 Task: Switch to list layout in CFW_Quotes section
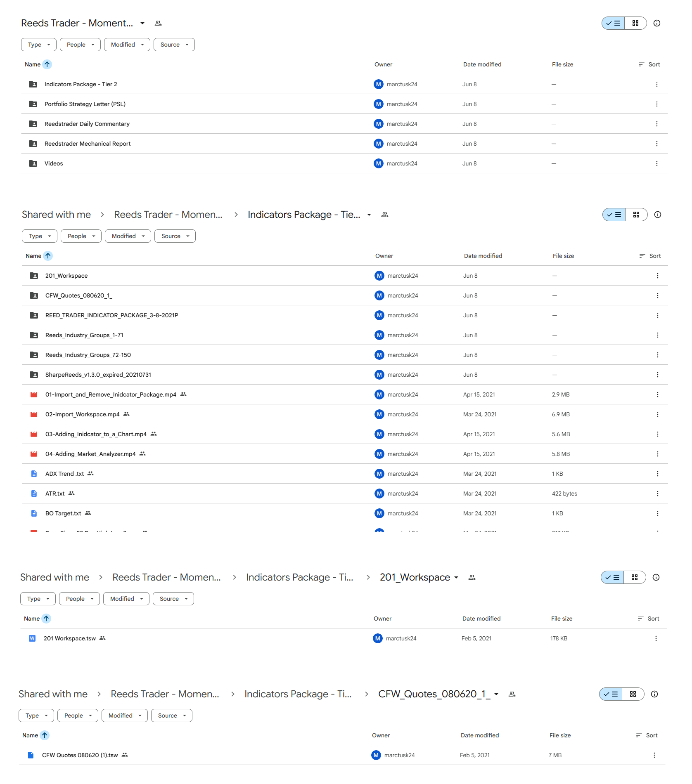click(611, 694)
